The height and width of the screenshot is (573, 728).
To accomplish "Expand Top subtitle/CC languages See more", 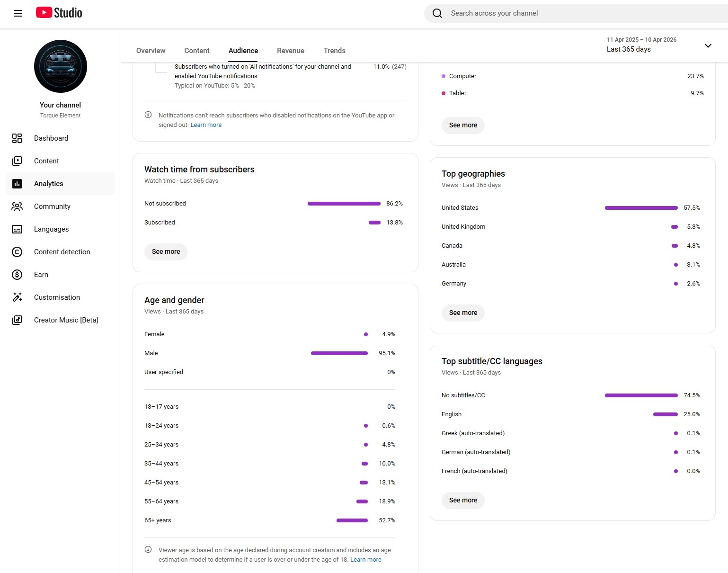I will [463, 501].
